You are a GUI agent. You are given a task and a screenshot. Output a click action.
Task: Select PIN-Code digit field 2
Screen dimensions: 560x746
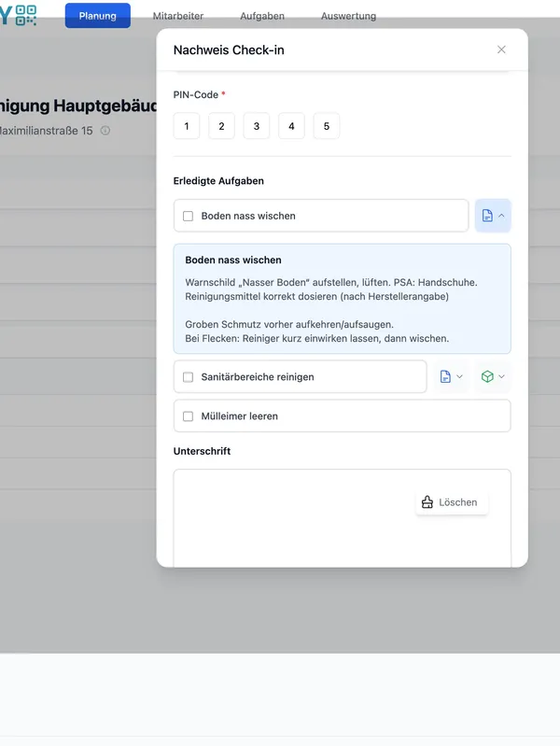click(x=221, y=126)
